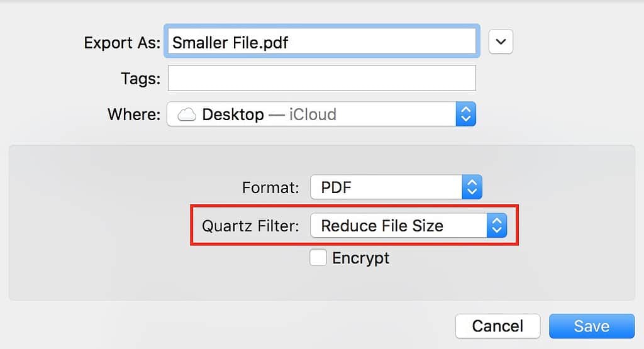Expand the dialog with the chevron button

point(501,42)
